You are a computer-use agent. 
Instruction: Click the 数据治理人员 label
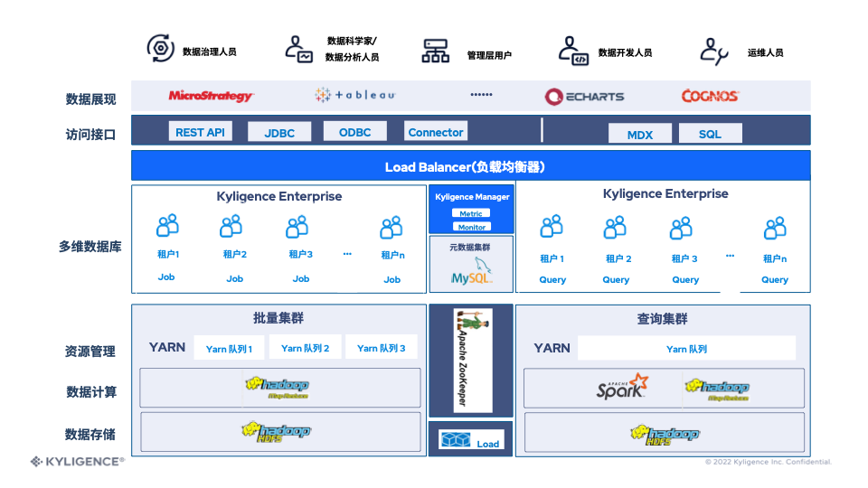(x=209, y=52)
